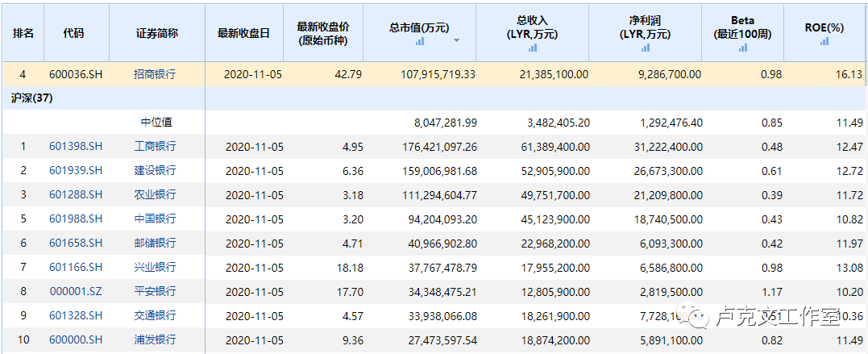This screenshot has height=354, width=868.
Task: Open the 浦发银行 link
Action: 155,339
